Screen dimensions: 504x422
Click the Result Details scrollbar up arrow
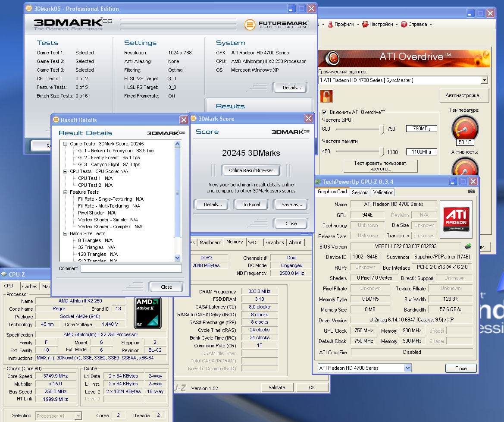[178, 144]
